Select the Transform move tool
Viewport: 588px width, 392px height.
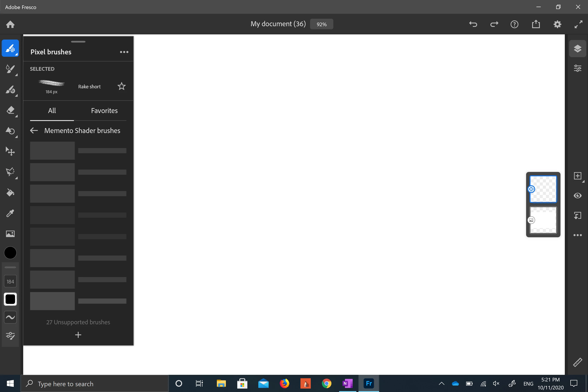pyautogui.click(x=10, y=152)
